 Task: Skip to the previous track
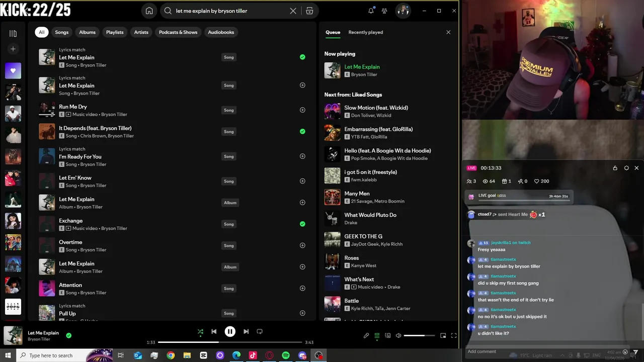[x=214, y=331]
